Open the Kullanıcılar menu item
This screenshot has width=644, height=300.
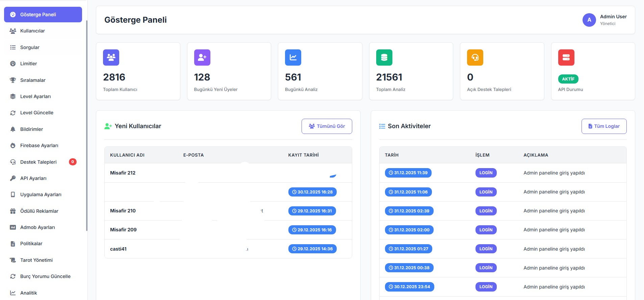[x=32, y=31]
